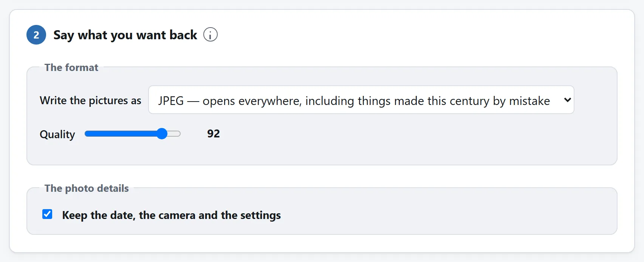Click the blue filled portion of the Quality slider

[x=121, y=134]
